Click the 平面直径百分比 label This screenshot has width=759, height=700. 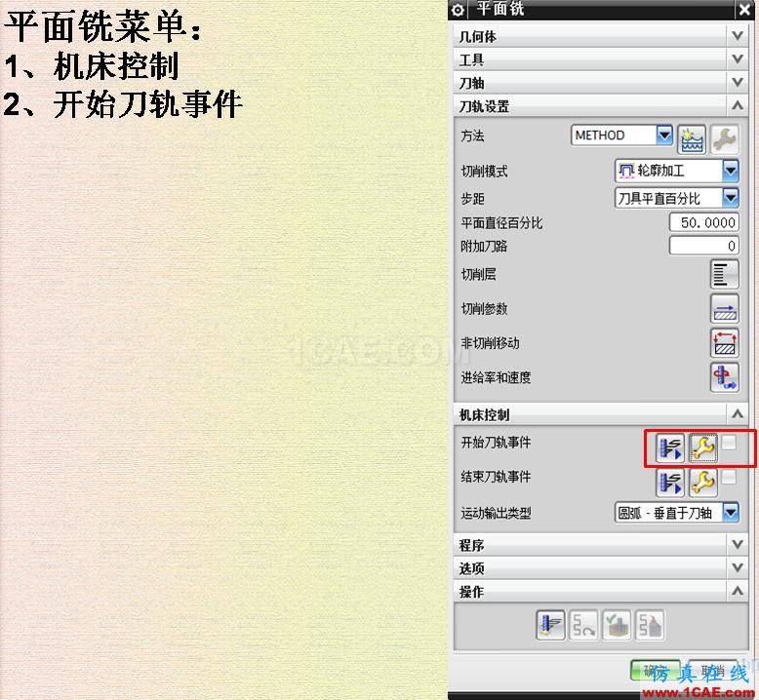tap(502, 223)
